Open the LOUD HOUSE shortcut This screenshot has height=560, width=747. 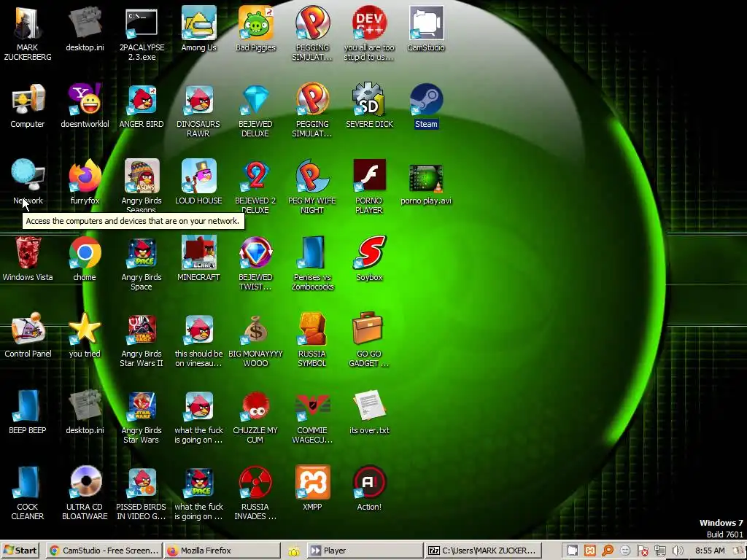coord(198,176)
